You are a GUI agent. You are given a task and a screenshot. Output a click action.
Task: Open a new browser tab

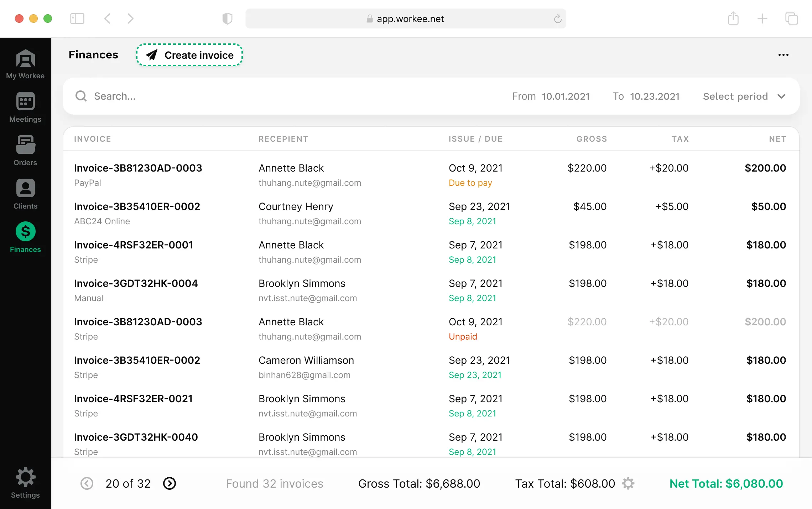pos(762,19)
